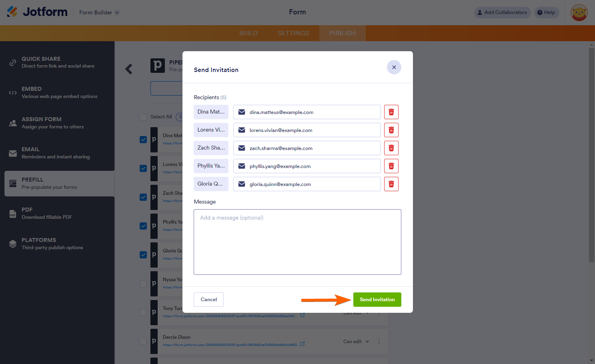Viewport: 595px width, 364px height.
Task: Edit the dina.matteus@example.com email field
Action: pyautogui.click(x=307, y=112)
